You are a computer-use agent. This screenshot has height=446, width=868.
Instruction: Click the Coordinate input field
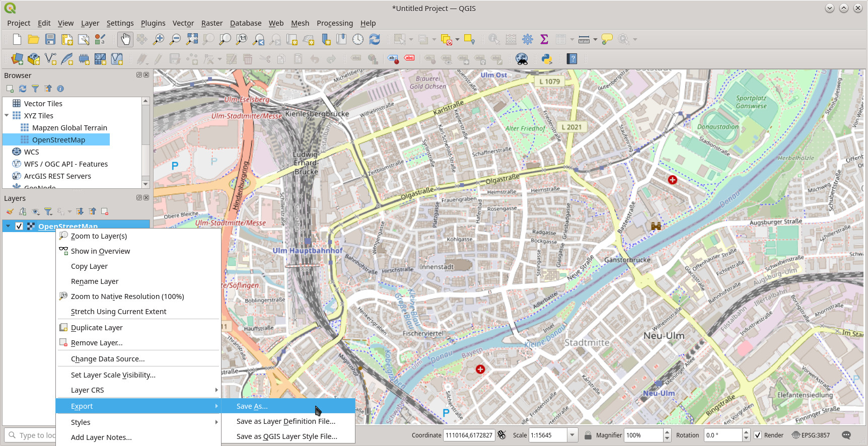point(469,435)
